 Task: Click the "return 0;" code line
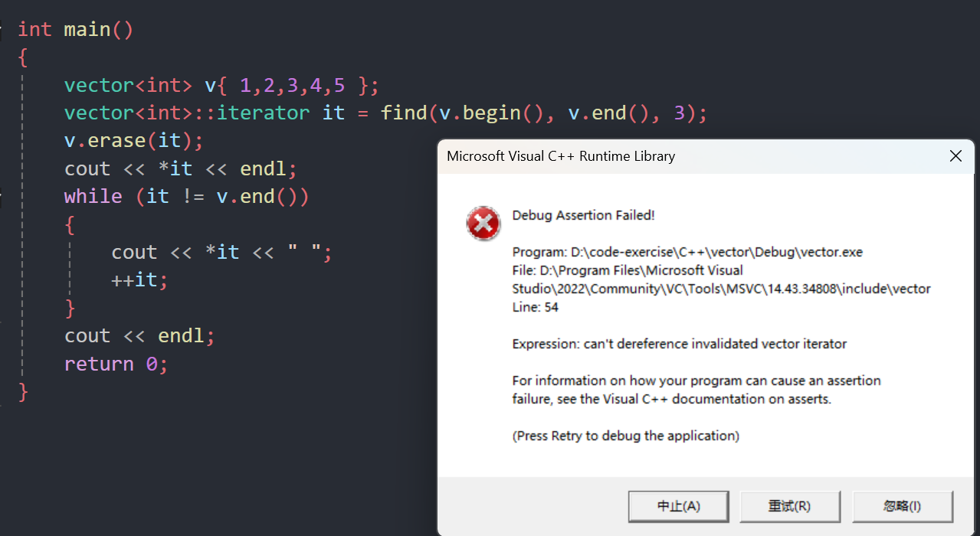(x=116, y=364)
